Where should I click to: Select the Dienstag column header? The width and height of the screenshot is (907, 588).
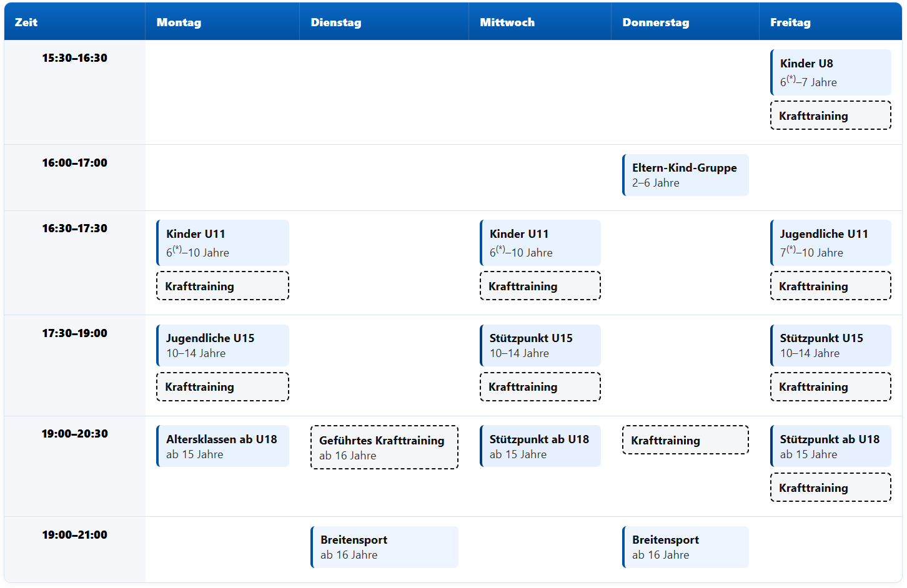pyautogui.click(x=336, y=22)
